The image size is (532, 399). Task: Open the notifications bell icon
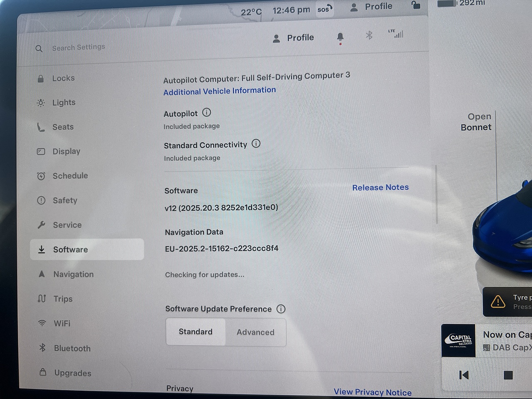pos(340,38)
